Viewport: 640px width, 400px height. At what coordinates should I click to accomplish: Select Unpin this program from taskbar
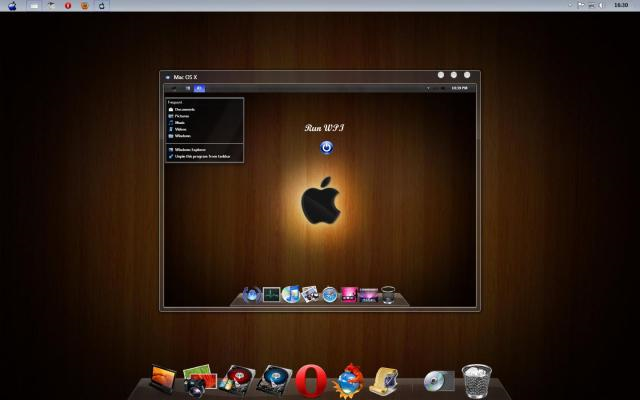(x=202, y=156)
